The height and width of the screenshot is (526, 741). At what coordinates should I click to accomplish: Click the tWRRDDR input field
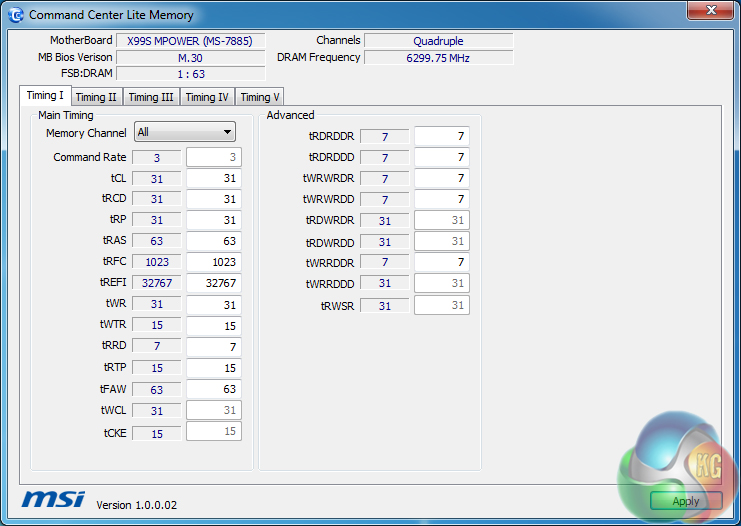[441, 262]
